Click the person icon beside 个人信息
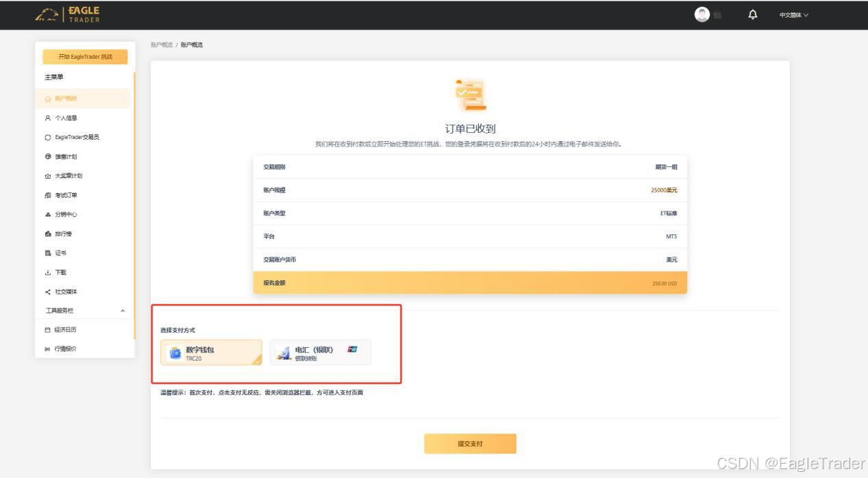 [48, 118]
